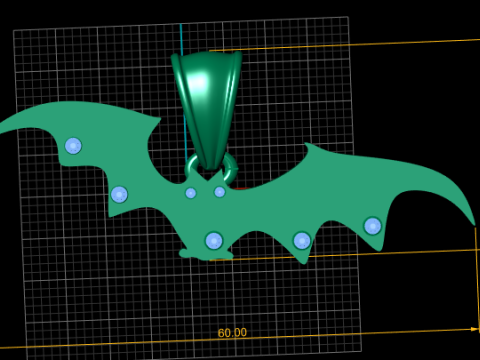480x360 pixels.
Task: Select the gemstone on the lower left wing
Action: click(x=119, y=195)
